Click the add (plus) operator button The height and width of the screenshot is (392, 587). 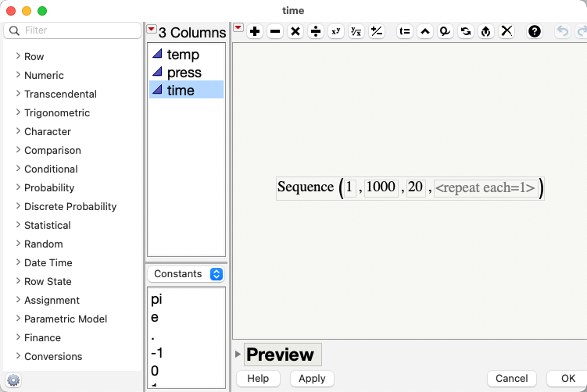pos(255,31)
